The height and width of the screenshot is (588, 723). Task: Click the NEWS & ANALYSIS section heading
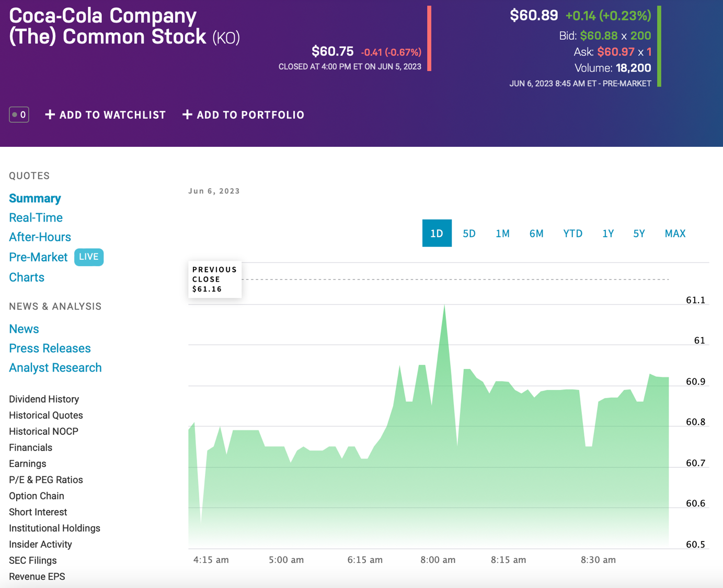(x=55, y=306)
